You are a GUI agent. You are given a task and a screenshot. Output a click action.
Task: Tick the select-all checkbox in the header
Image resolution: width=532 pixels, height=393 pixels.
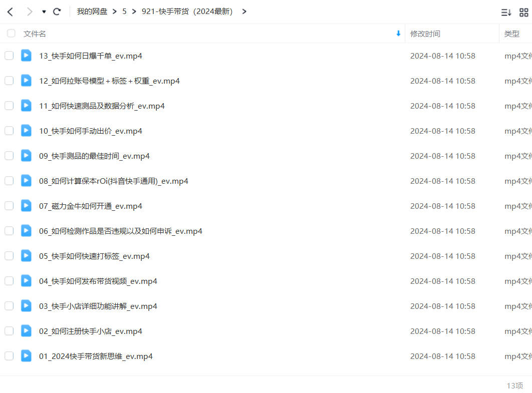11,33
